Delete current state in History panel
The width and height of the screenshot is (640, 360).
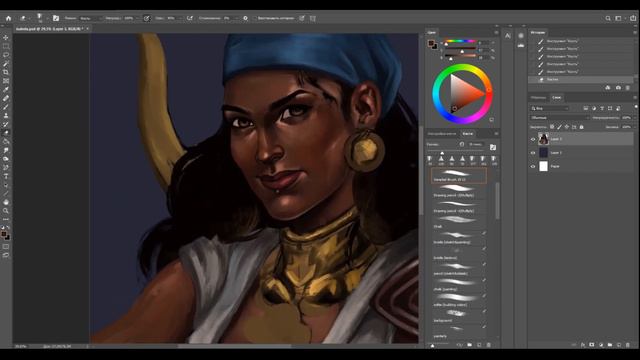pyautogui.click(x=628, y=88)
